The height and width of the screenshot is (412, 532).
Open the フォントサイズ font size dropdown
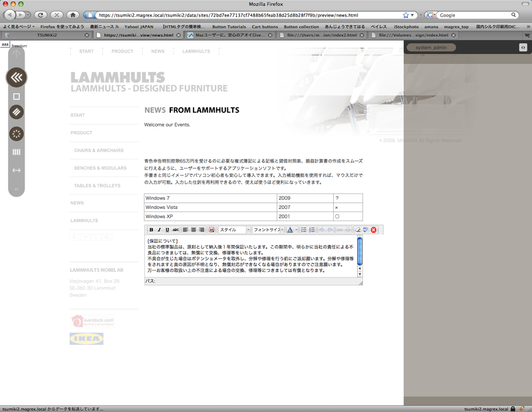tap(268, 230)
